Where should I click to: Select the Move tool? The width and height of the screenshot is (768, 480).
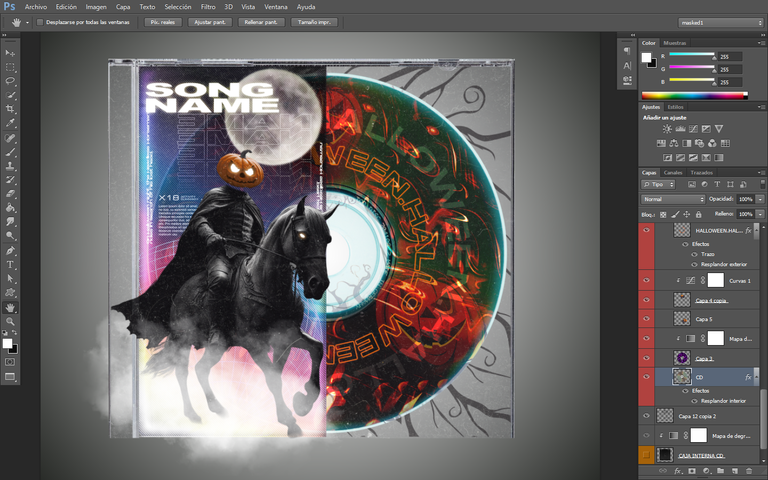(10, 53)
